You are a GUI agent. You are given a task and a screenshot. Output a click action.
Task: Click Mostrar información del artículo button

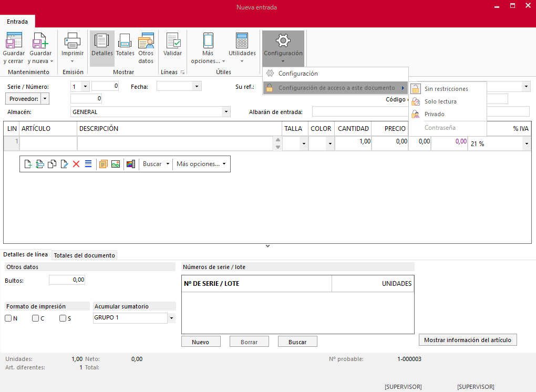(x=468, y=340)
